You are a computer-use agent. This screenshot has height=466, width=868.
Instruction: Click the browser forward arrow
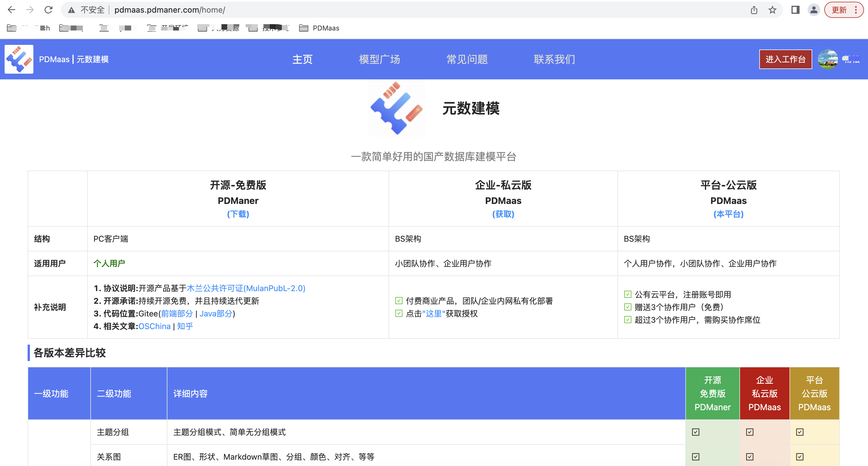[x=30, y=10]
